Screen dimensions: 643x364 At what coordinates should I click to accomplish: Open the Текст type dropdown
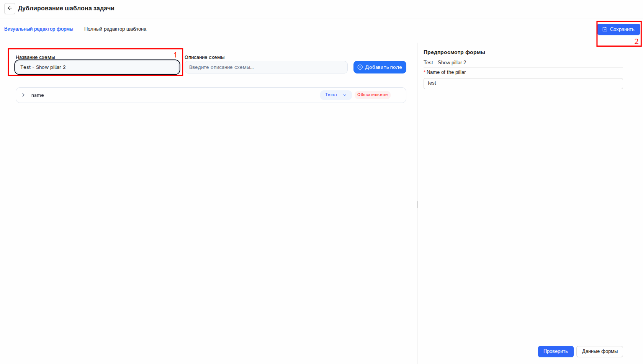[336, 95]
